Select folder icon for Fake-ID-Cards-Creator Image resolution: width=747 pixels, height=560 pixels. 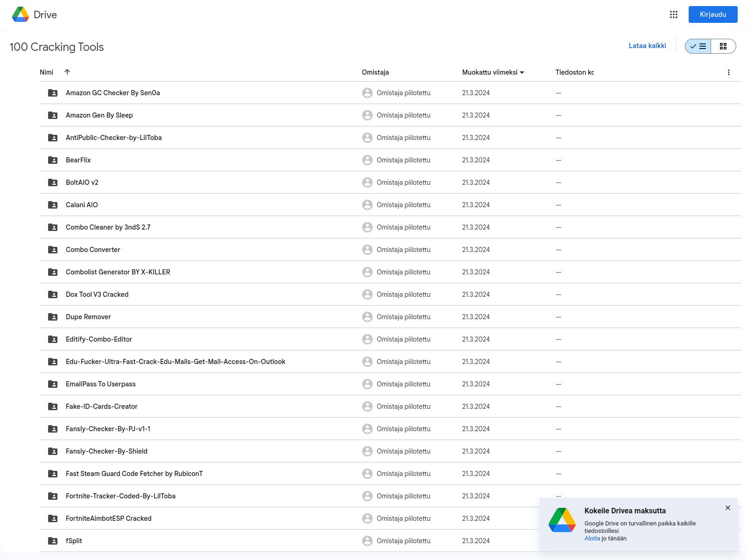point(53,406)
